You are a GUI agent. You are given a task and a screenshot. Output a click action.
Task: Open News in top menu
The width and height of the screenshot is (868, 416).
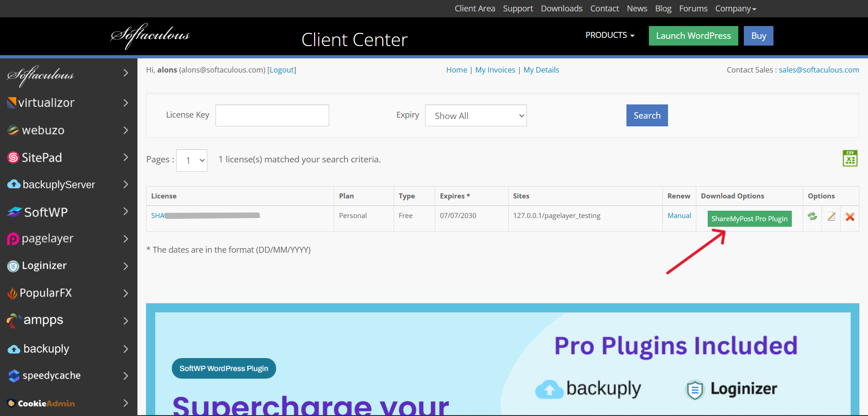637,9
